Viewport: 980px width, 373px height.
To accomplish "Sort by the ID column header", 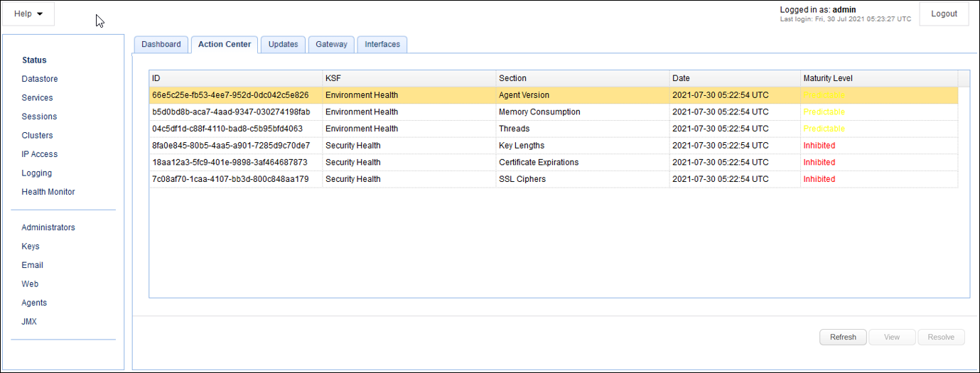I will point(235,78).
